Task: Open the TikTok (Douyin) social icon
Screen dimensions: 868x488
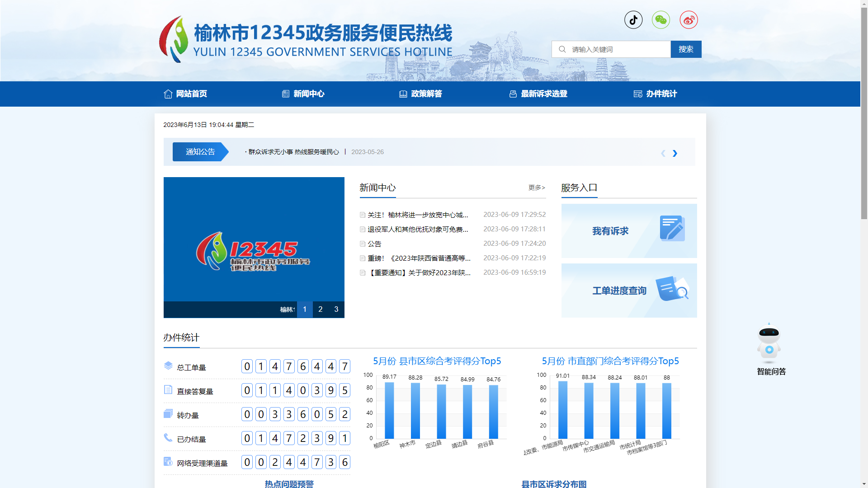Action: (633, 20)
